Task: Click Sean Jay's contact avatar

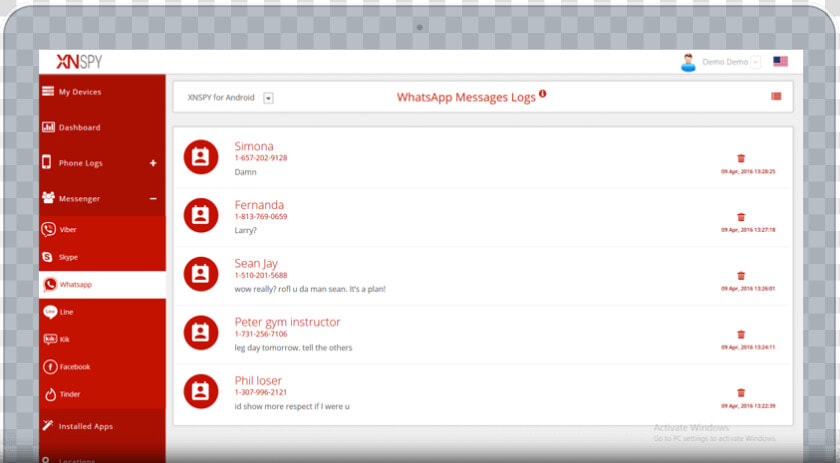Action: click(x=201, y=274)
